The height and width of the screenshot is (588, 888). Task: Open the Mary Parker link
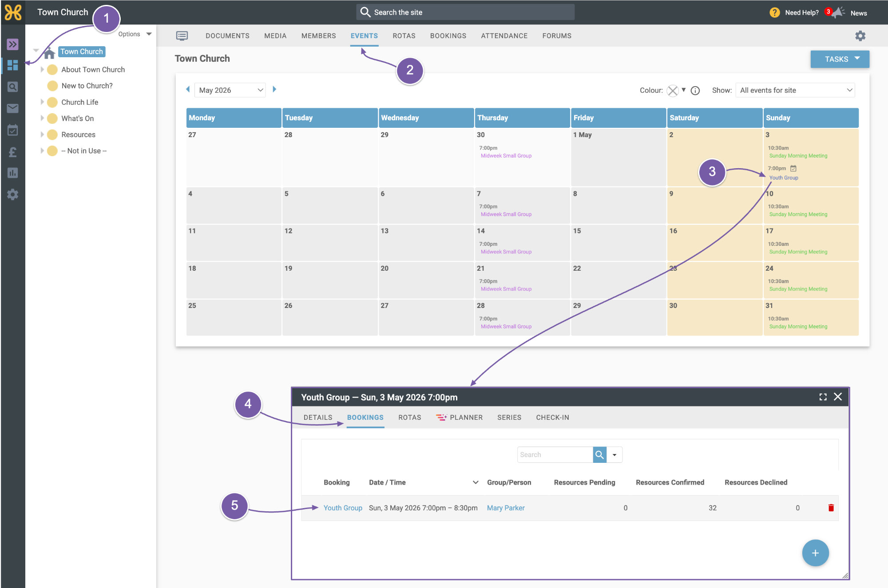pos(505,508)
